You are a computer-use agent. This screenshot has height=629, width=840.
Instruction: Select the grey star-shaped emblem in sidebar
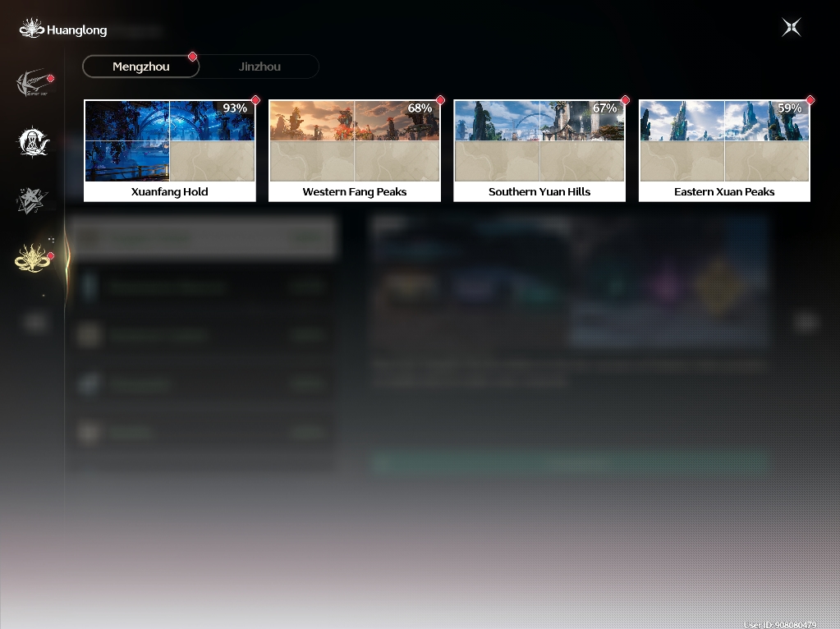coord(31,201)
